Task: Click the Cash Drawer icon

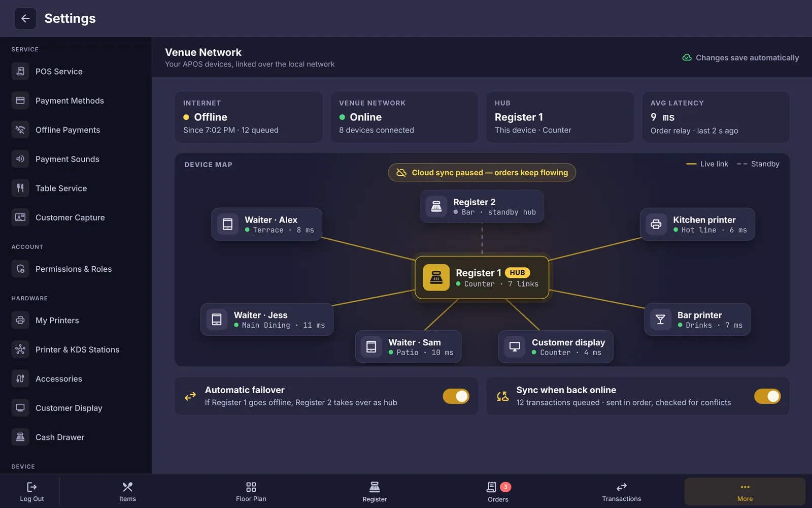Action: pos(20,437)
